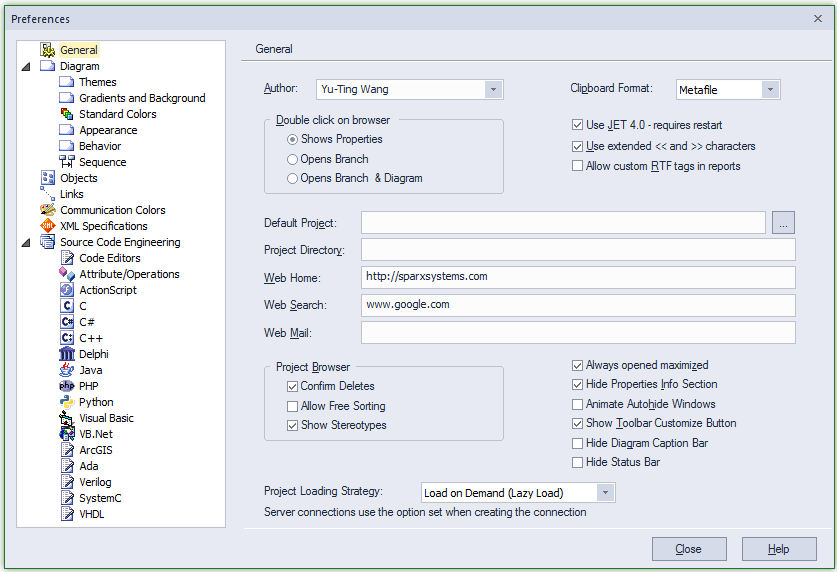Enable Allow Free Sorting checkbox
Viewport: 838px width, 572px height.
click(x=292, y=406)
